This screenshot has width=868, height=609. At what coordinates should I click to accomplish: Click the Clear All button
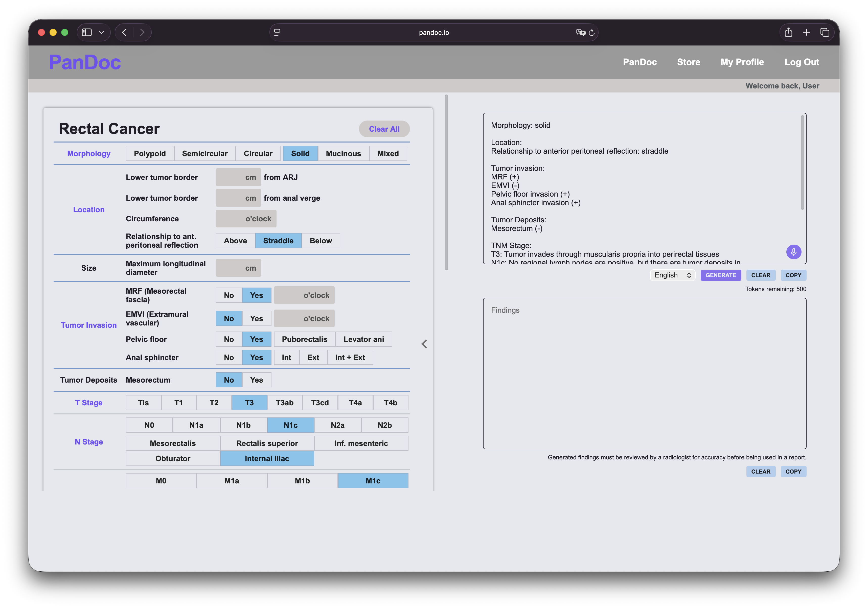point(384,129)
